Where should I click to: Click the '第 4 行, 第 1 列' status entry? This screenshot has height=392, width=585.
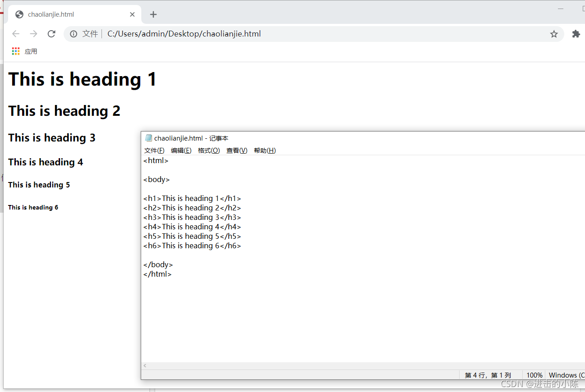point(488,375)
